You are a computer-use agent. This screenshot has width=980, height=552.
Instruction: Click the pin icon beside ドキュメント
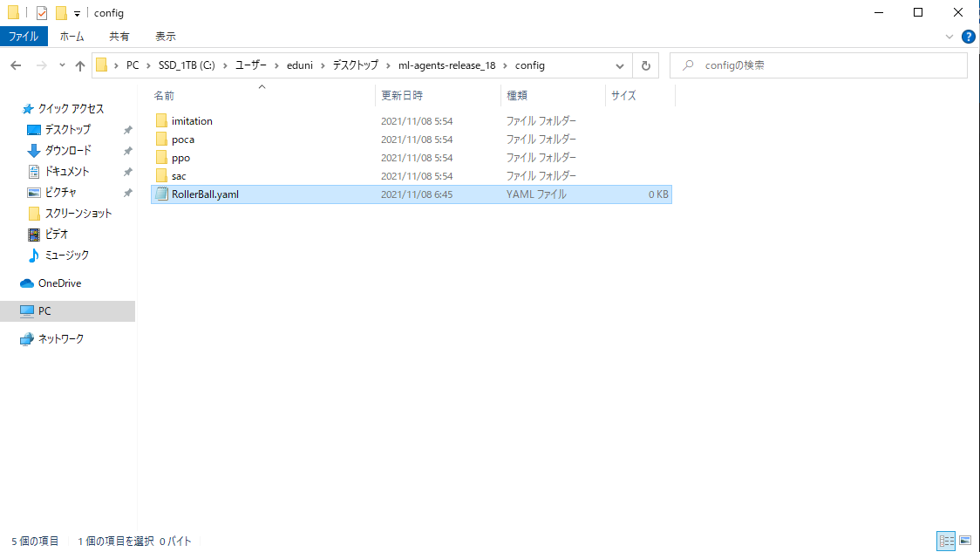click(127, 172)
